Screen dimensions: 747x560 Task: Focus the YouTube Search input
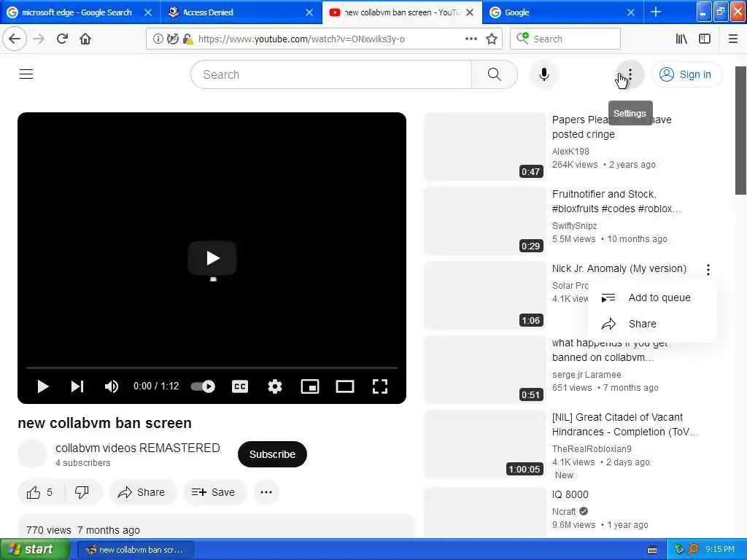(x=331, y=74)
